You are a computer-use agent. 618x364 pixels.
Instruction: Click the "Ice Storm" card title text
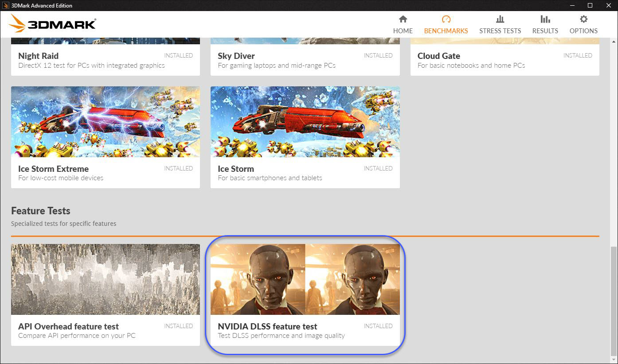[236, 169]
